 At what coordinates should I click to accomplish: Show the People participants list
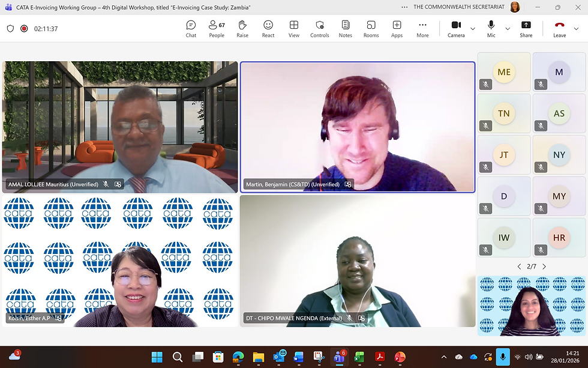217,29
